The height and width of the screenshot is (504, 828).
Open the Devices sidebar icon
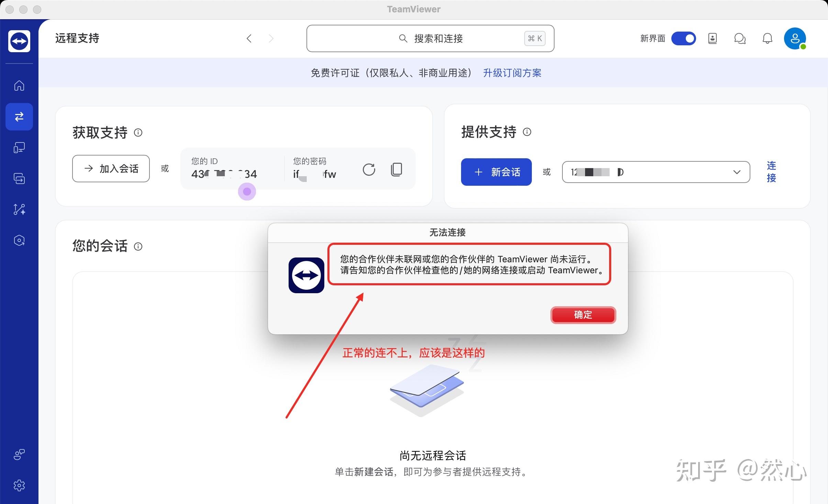(19, 148)
